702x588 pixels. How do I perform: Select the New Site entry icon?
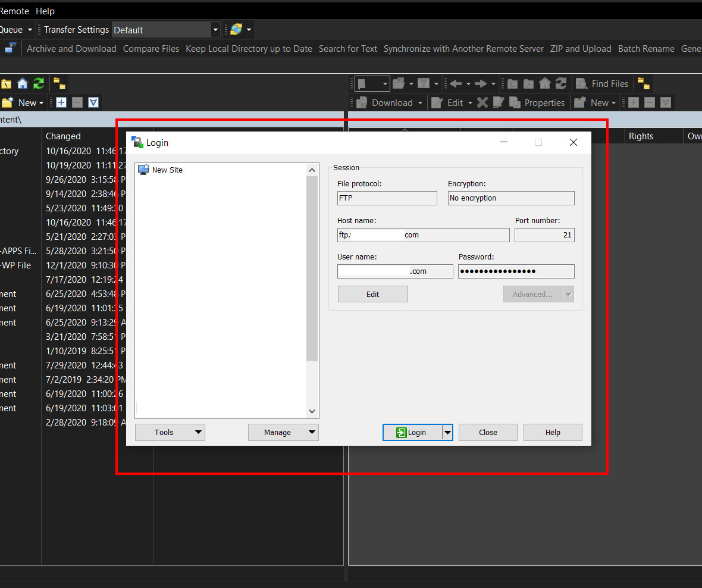pos(143,170)
